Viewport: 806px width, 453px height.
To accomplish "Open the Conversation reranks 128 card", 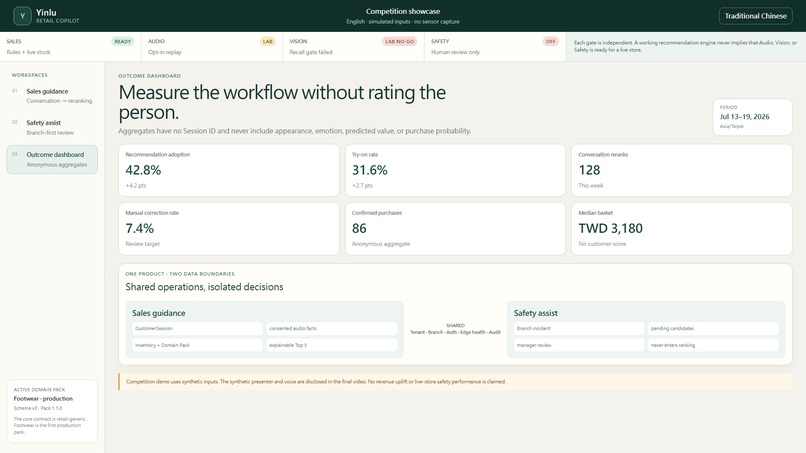I will click(x=682, y=170).
